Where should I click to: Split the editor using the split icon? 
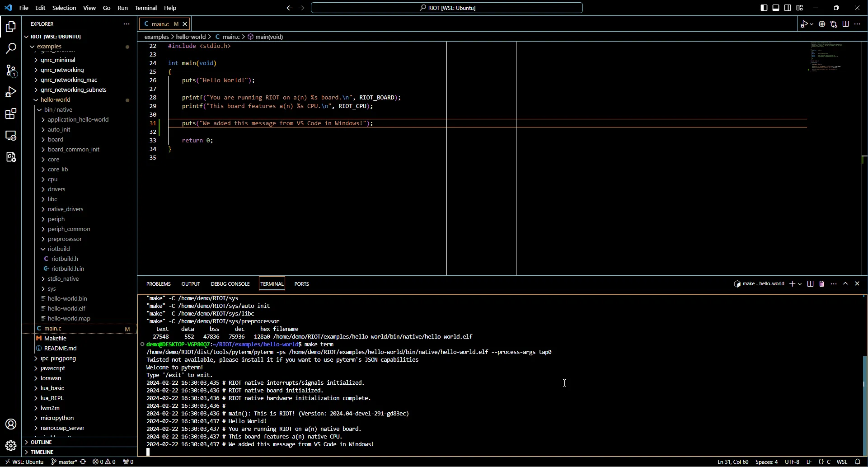point(845,24)
